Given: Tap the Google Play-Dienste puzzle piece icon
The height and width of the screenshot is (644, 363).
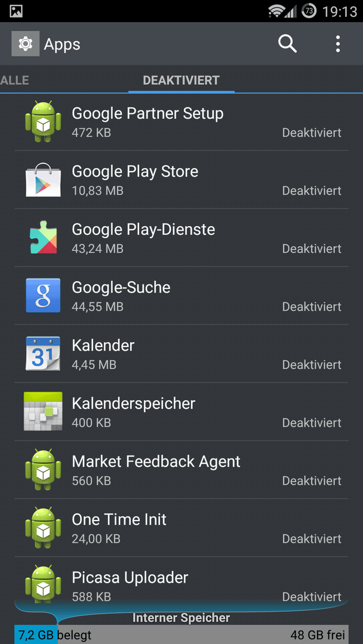Looking at the screenshot, I should [x=43, y=237].
